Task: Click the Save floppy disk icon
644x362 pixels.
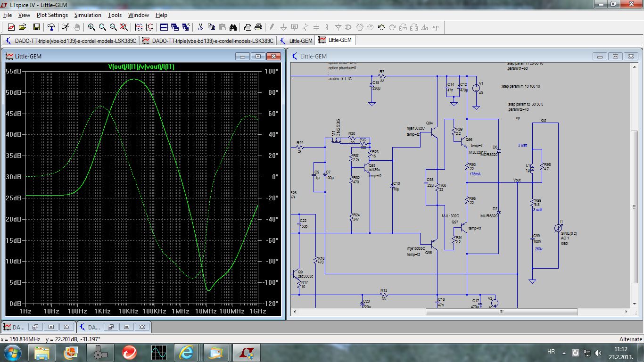Action: [36, 27]
